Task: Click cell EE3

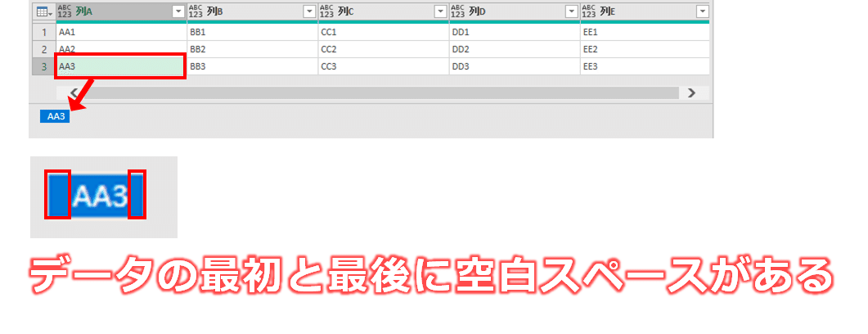Action: pyautogui.click(x=645, y=66)
